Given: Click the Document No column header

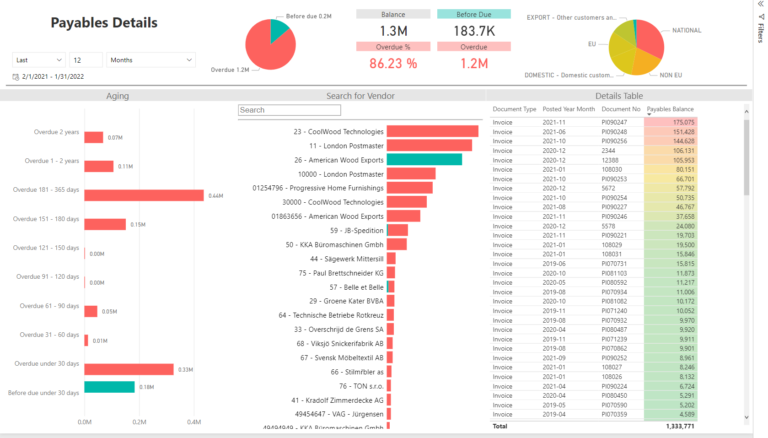Looking at the screenshot, I should pos(620,107).
